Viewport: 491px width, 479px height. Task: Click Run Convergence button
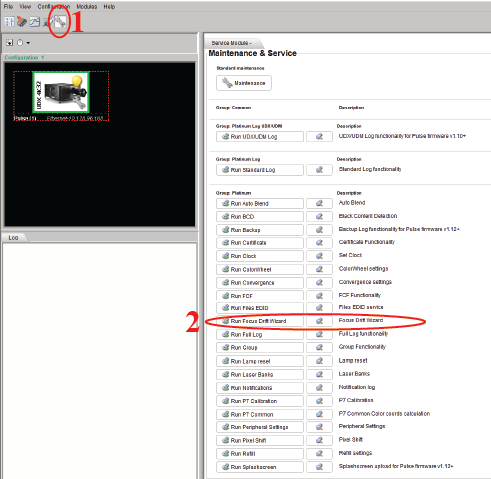(x=260, y=283)
